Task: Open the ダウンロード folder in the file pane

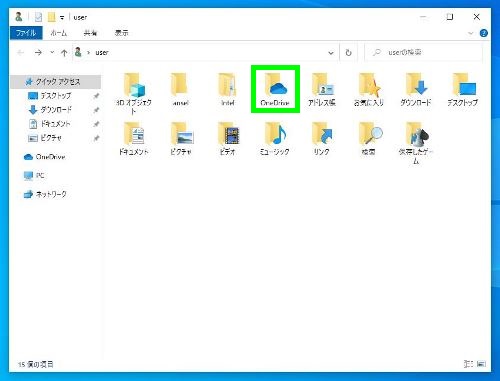Action: [416, 89]
